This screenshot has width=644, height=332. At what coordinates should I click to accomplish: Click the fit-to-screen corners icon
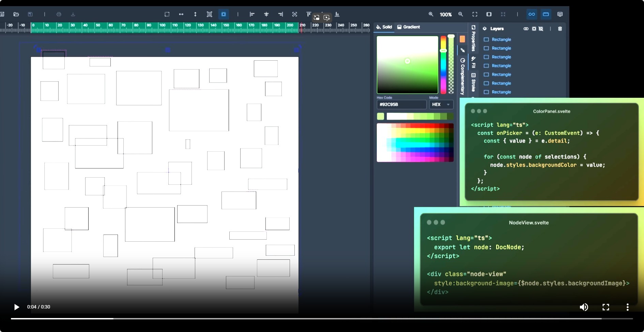click(x=475, y=14)
